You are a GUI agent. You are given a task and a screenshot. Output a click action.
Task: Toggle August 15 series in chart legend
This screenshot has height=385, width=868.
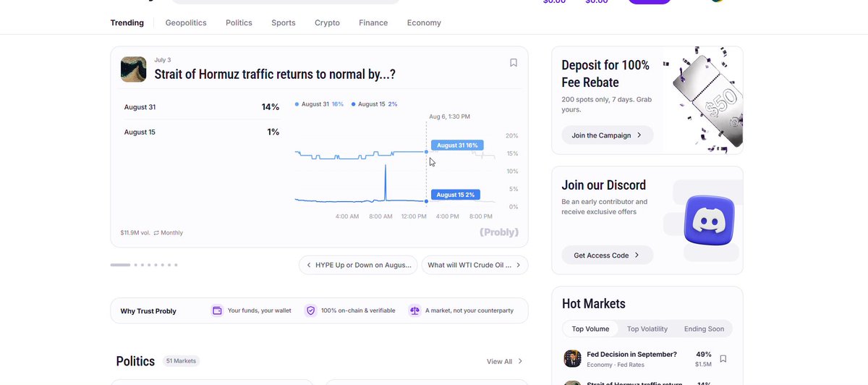(374, 104)
